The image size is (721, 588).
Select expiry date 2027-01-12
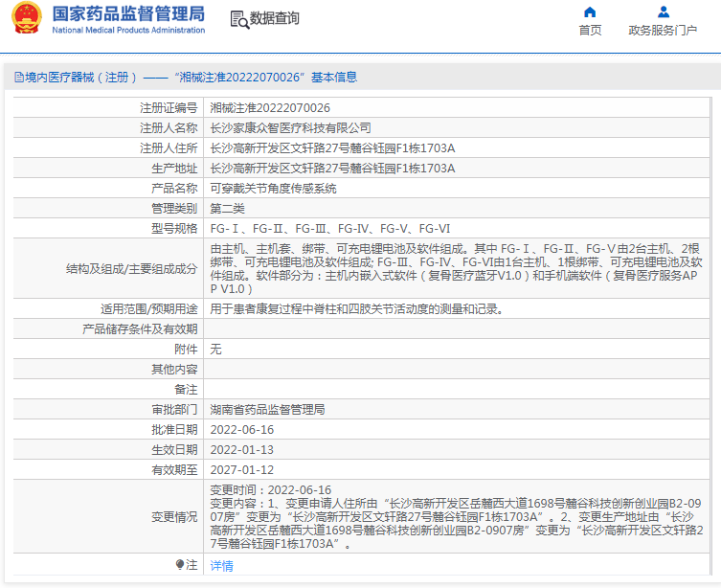tap(242, 470)
